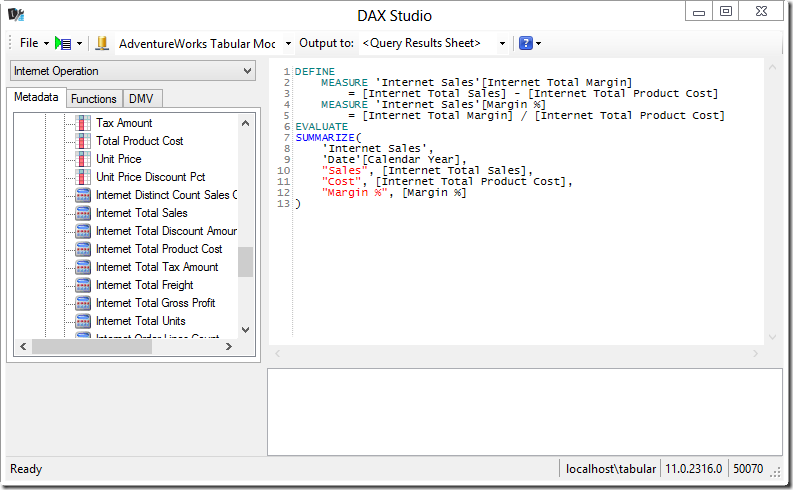Image resolution: width=793 pixels, height=490 pixels.
Task: Click the metadata tree scroll up arrow
Action: tap(245, 123)
